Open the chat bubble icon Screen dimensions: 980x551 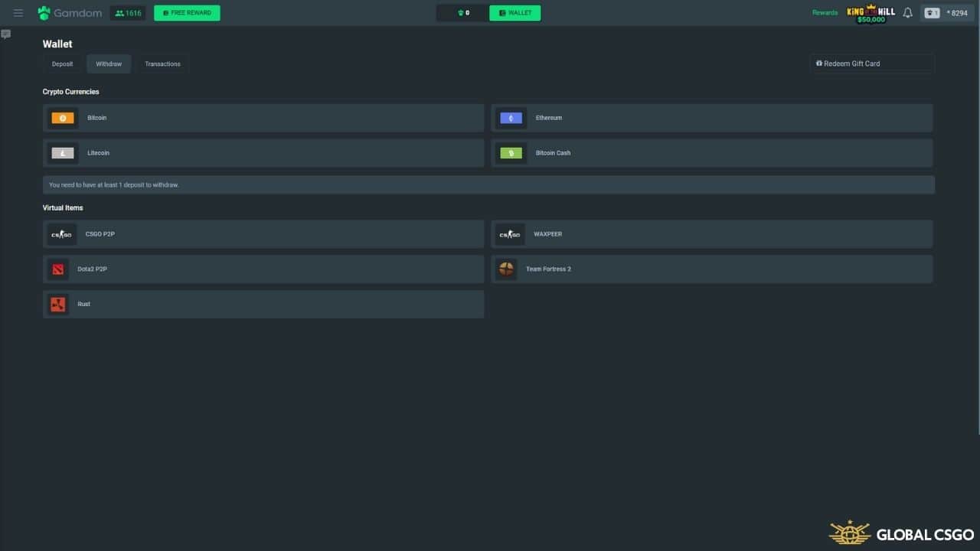click(5, 34)
